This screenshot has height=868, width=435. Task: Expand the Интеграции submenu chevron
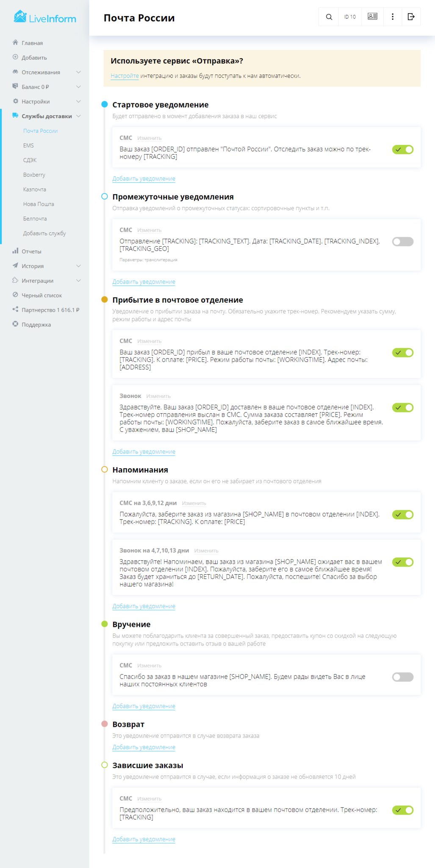coord(78,281)
